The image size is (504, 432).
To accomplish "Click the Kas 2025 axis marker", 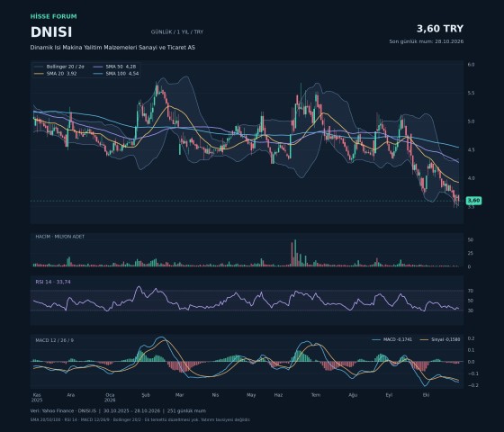I will pyautogui.click(x=37, y=398).
